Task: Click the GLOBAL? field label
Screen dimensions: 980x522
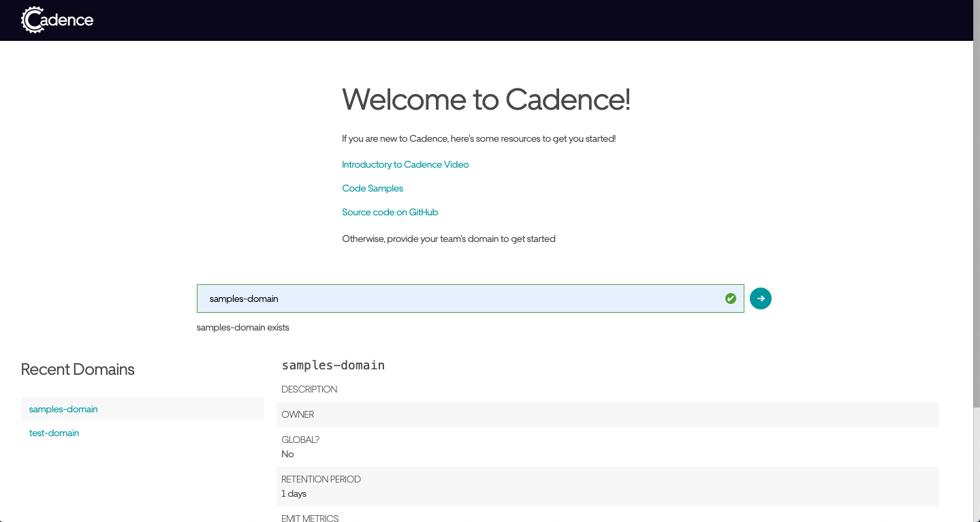Action: [300, 440]
